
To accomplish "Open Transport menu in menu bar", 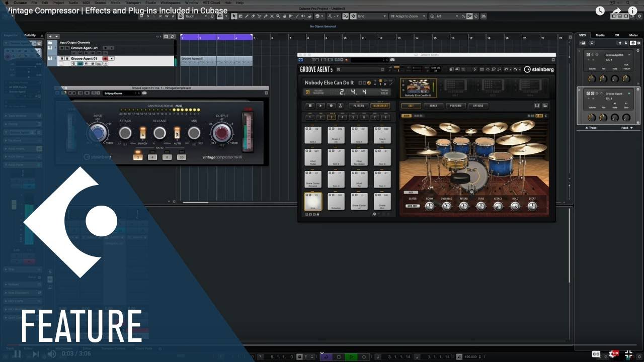I will pos(133,3).
